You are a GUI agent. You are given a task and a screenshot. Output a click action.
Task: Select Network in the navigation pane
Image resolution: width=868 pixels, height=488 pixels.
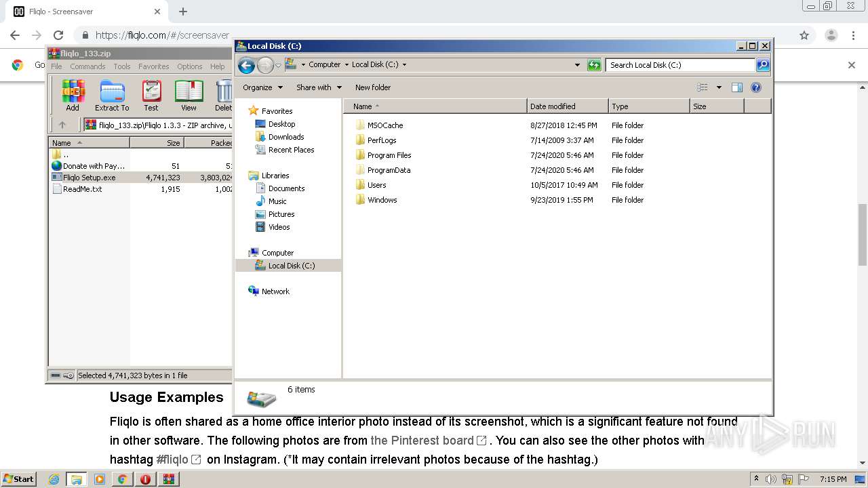coord(275,291)
